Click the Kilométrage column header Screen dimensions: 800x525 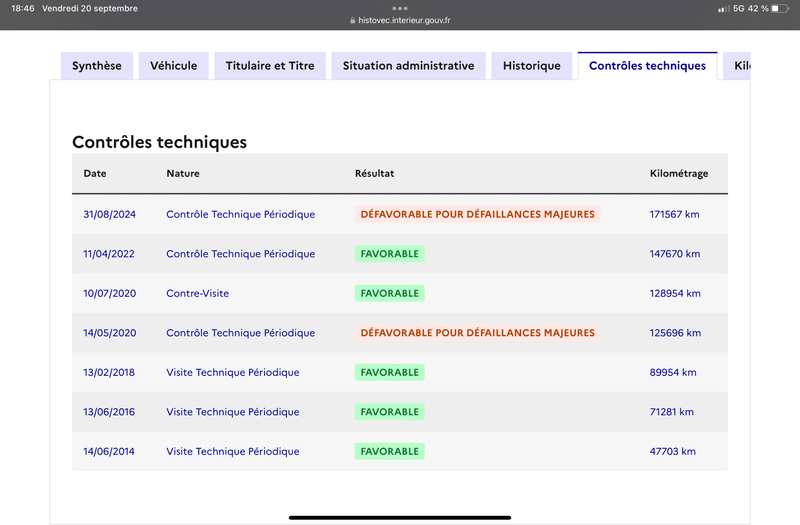[x=679, y=173]
